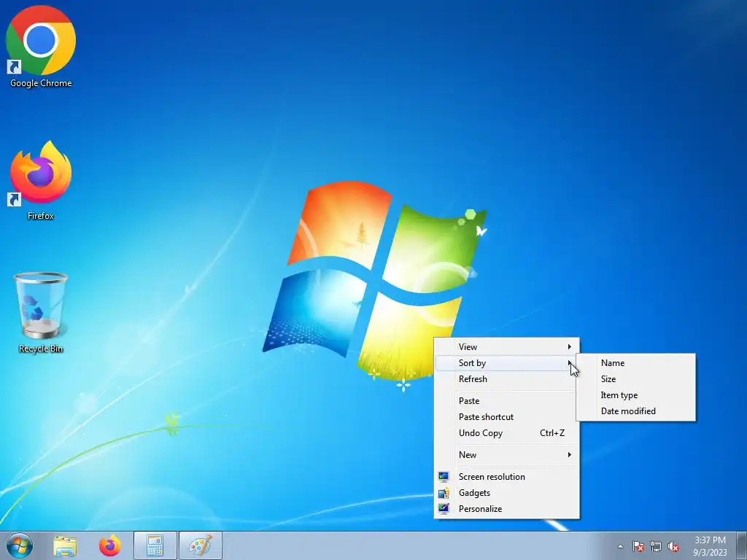Open the network status tray icon
This screenshot has height=560, width=747.
tap(656, 546)
